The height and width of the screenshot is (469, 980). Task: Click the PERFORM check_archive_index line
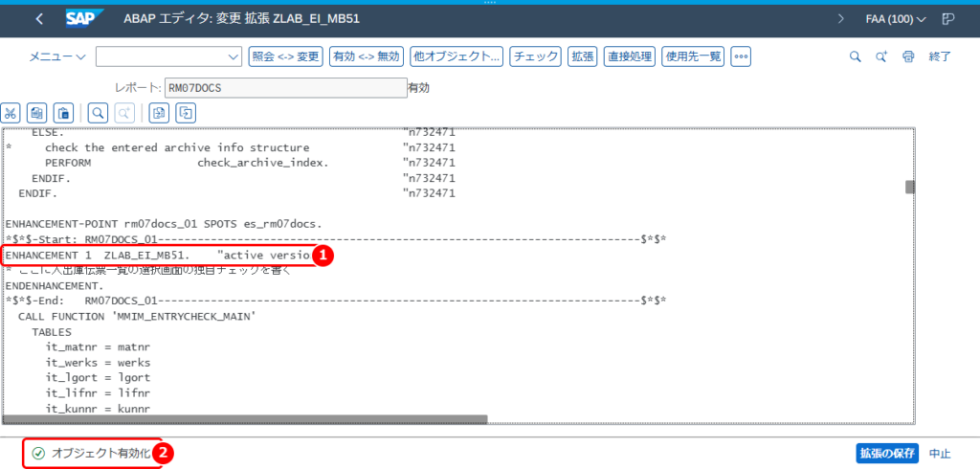click(x=188, y=163)
